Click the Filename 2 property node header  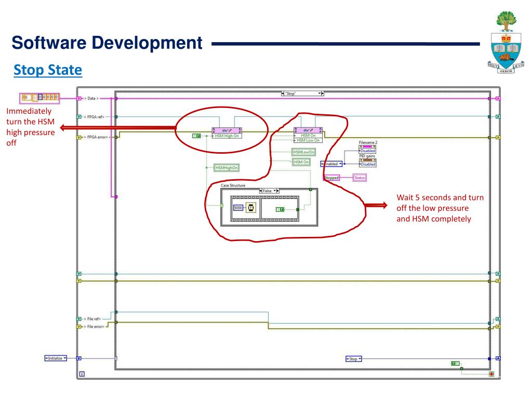[x=368, y=147]
